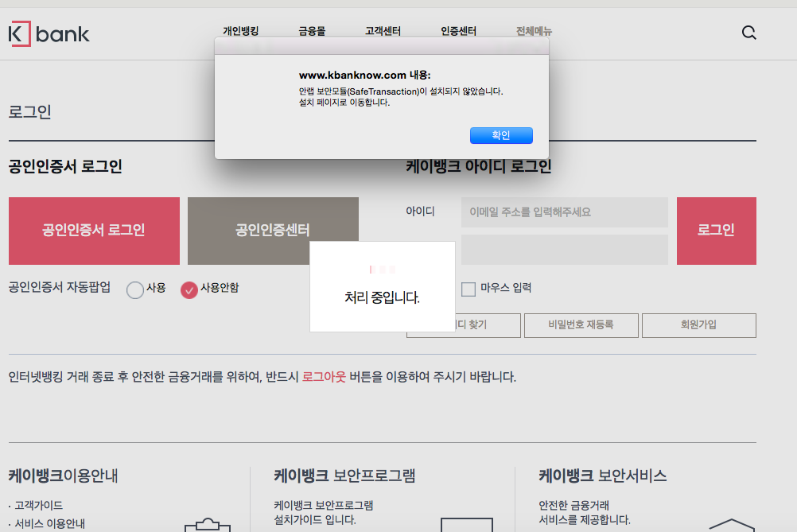Open 개인뱅킹 menu
Viewport: 797px width, 532px height.
pos(241,31)
